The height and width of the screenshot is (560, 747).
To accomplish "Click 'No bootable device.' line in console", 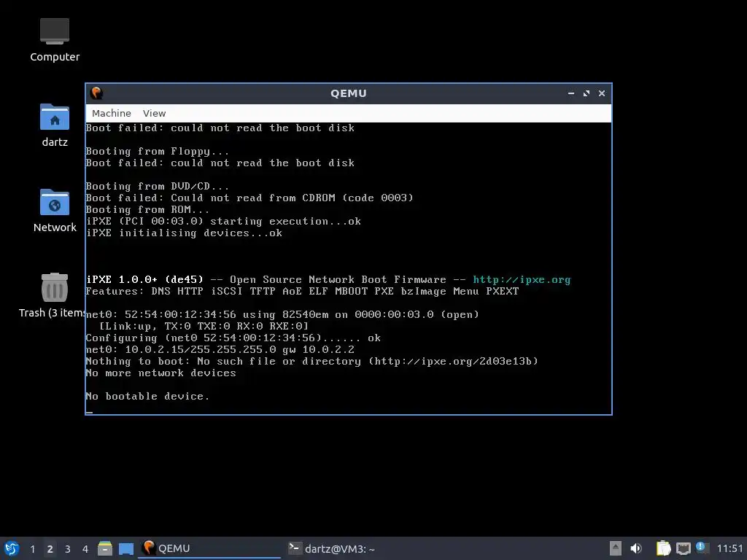I will click(x=147, y=396).
